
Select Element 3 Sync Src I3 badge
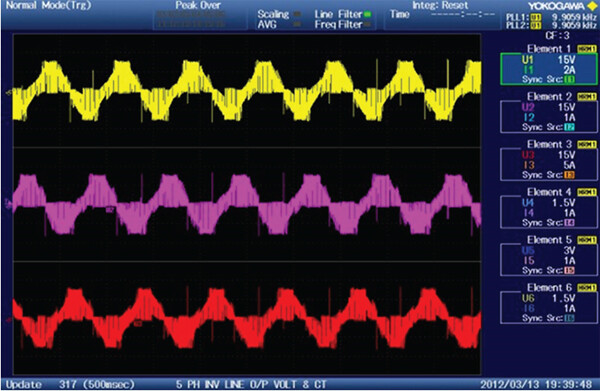coord(569,175)
